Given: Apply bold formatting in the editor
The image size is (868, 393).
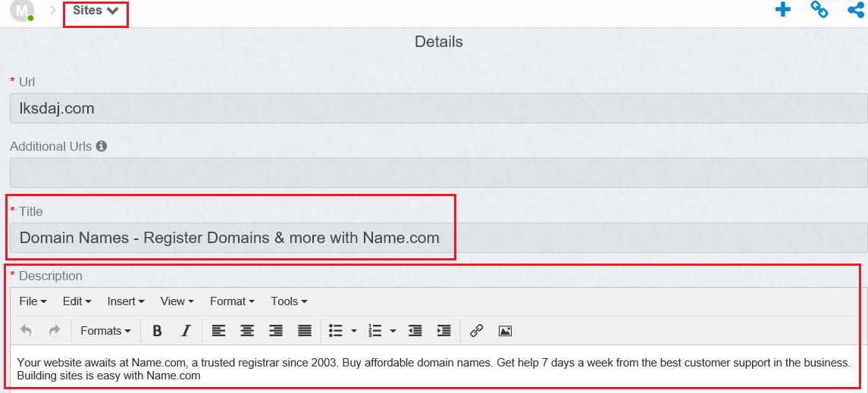Looking at the screenshot, I should tap(157, 331).
